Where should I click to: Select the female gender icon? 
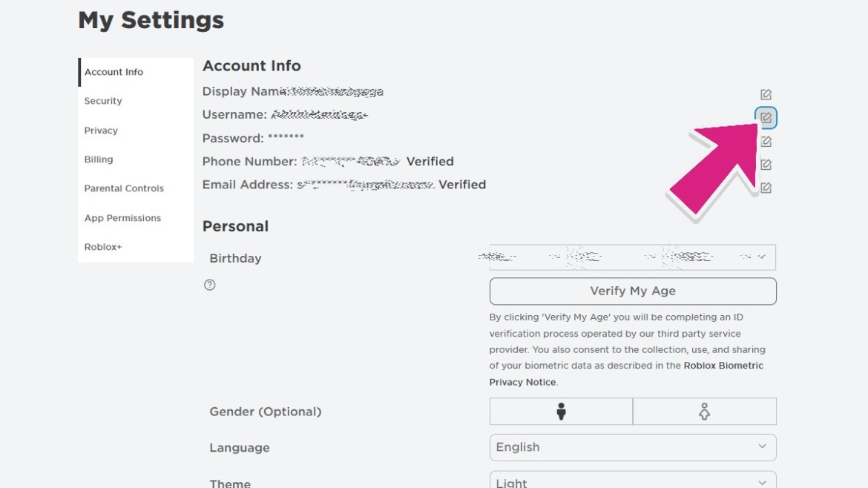[704, 411]
